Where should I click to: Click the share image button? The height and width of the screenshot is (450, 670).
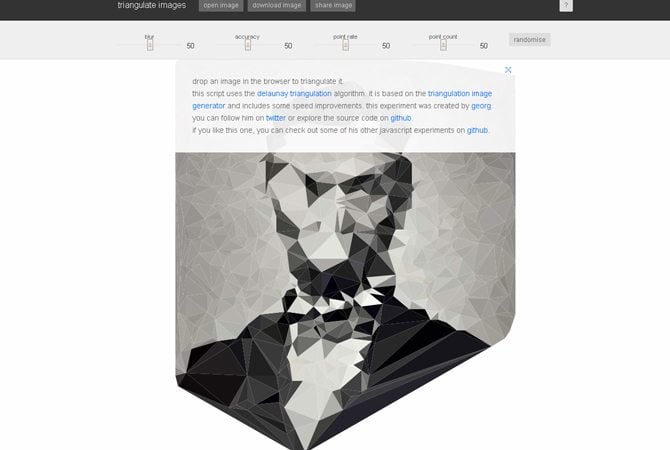(x=333, y=6)
